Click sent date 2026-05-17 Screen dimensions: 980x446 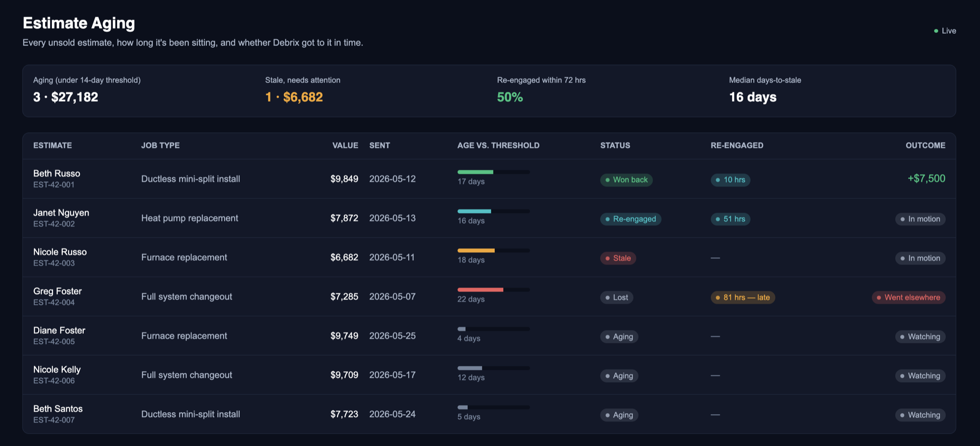[x=392, y=375]
